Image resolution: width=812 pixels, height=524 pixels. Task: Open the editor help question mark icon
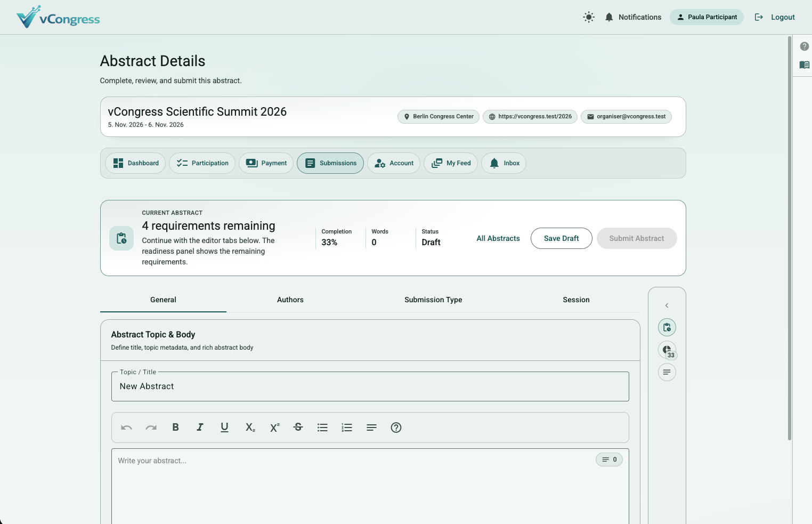[x=396, y=428]
